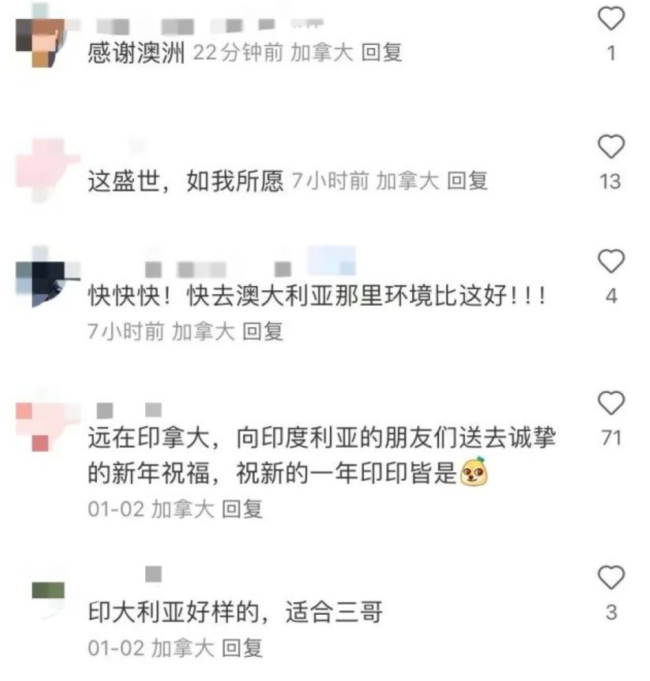Tap the emoji in the '印印皆是' comment
Screen dimensions: 650x681
[x=474, y=471]
